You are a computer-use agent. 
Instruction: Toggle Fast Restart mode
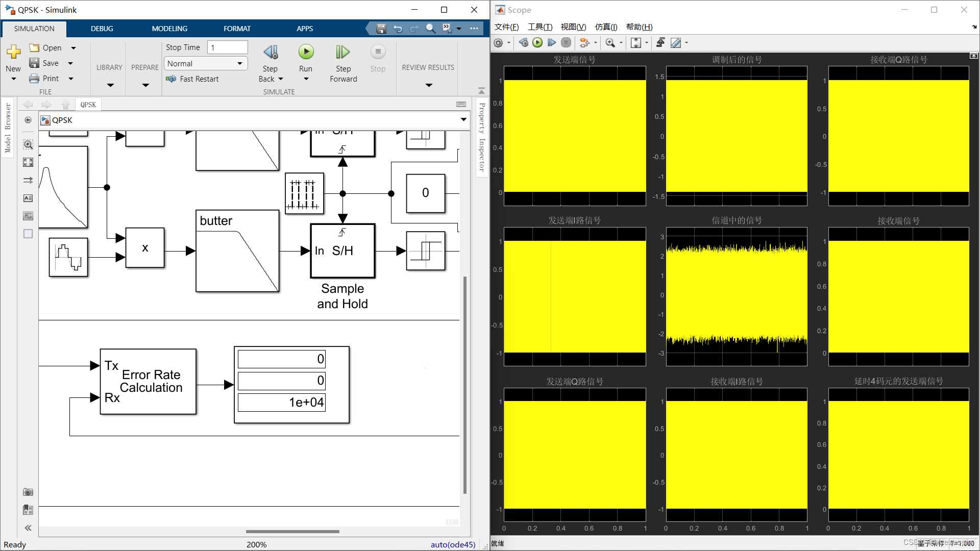click(192, 79)
